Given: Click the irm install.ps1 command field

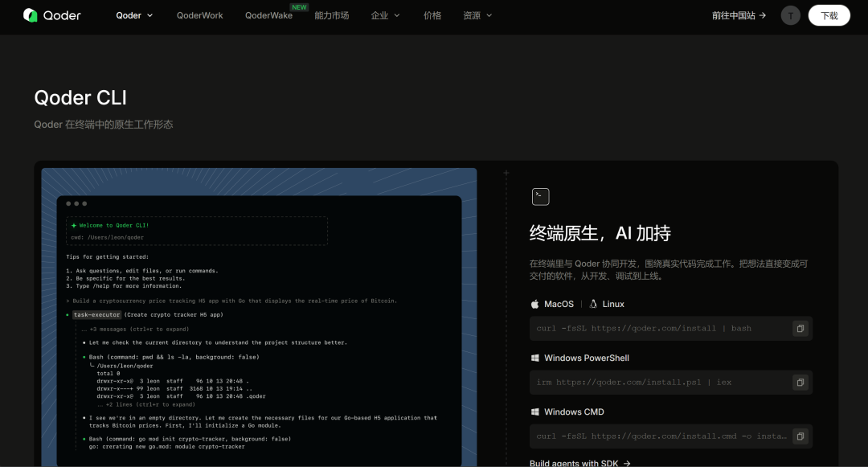Looking at the screenshot, I should pyautogui.click(x=671, y=383).
